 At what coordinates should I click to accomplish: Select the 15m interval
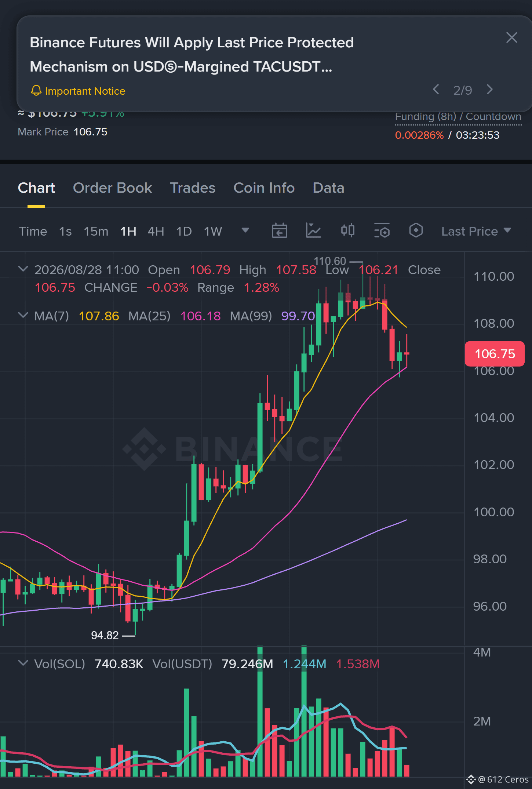96,231
